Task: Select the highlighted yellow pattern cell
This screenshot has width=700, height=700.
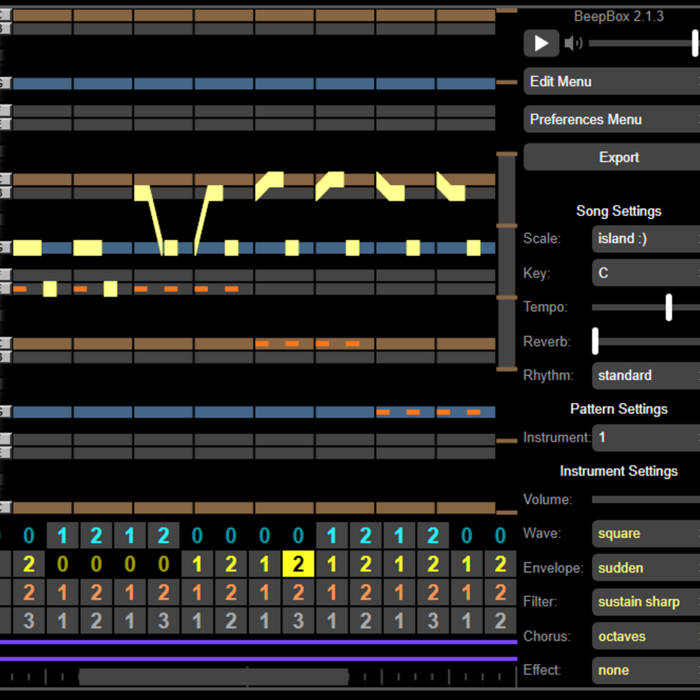Action: pos(298,564)
